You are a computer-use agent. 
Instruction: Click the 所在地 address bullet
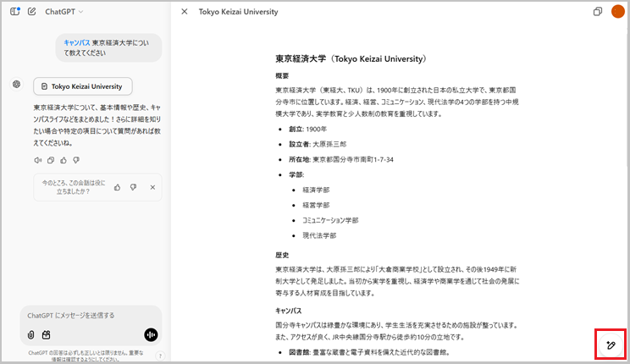[x=341, y=159]
